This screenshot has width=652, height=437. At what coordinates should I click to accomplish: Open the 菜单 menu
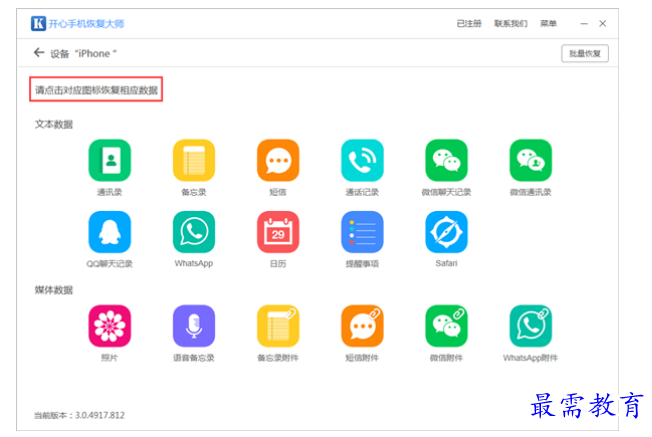pos(548,23)
